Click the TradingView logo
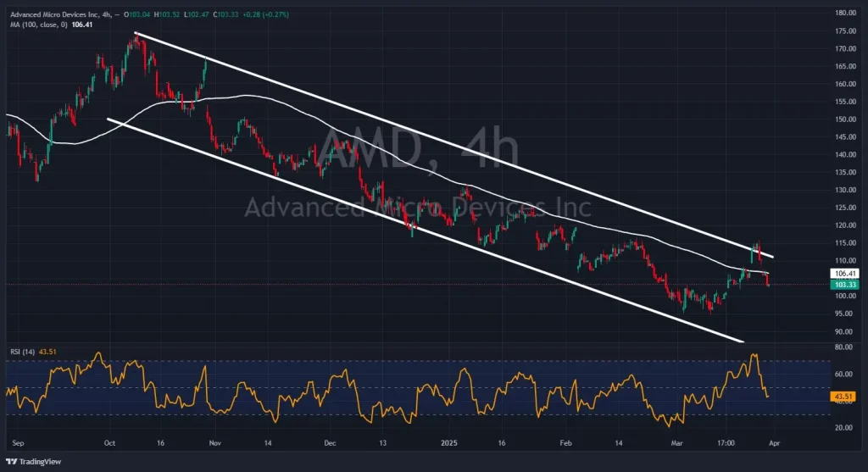The image size is (868, 472). 34,462
